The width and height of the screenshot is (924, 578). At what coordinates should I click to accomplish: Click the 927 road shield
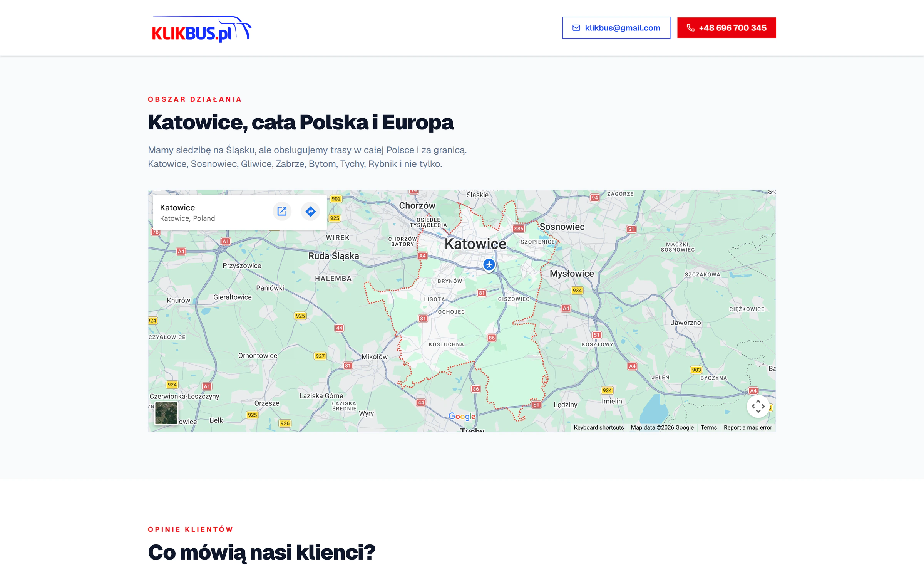coord(320,356)
